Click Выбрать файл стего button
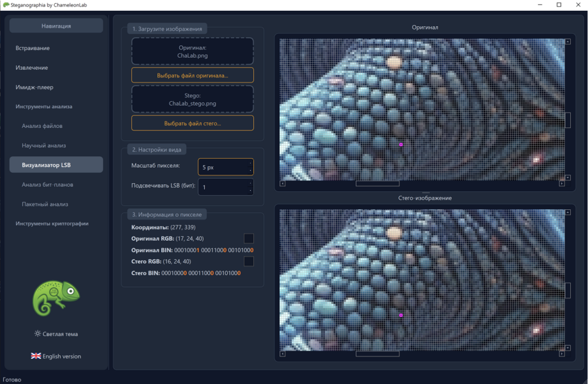 click(x=193, y=123)
